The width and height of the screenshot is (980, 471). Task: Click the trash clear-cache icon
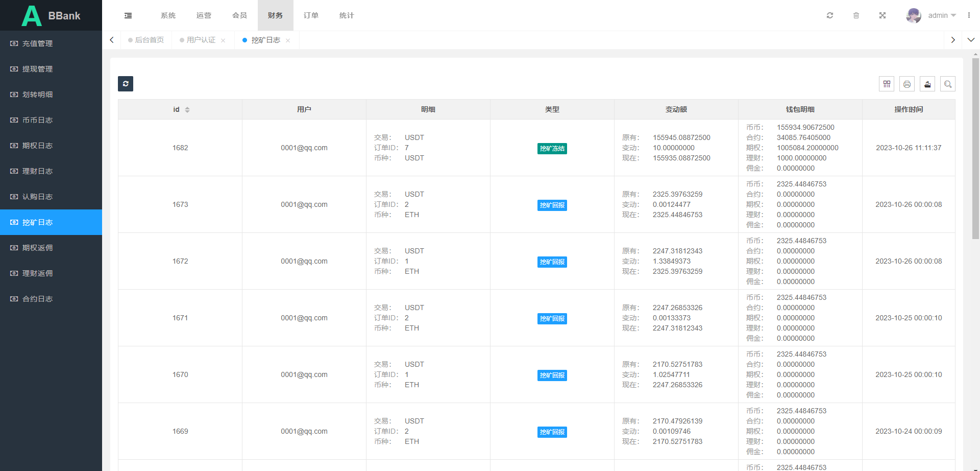[856, 15]
